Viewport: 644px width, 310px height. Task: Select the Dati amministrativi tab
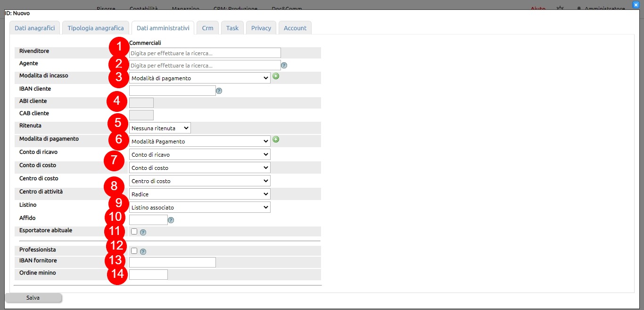pyautogui.click(x=163, y=28)
